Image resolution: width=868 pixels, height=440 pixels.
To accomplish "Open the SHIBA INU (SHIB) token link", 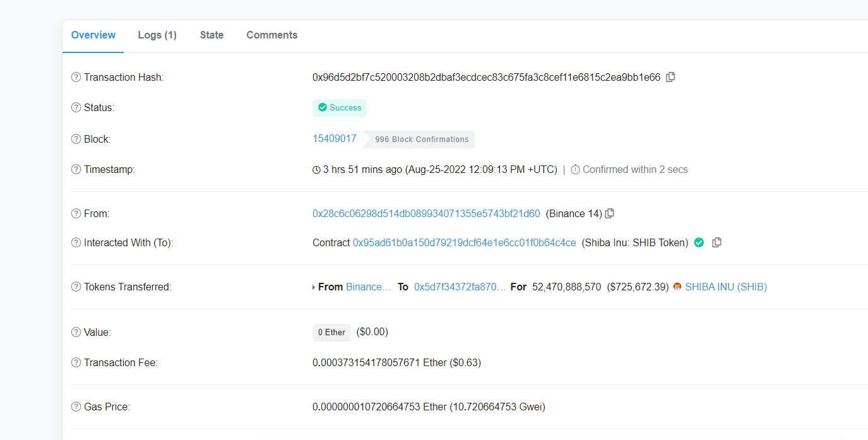I will 726,287.
